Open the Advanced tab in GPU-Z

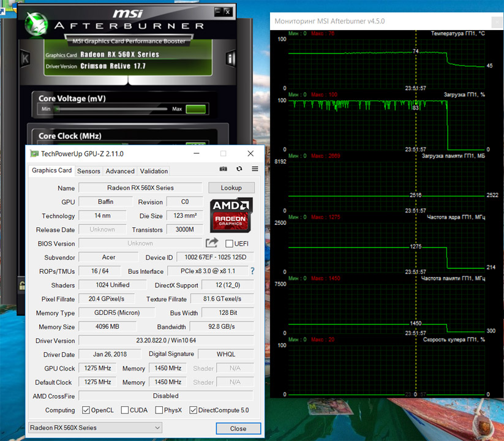coord(120,171)
